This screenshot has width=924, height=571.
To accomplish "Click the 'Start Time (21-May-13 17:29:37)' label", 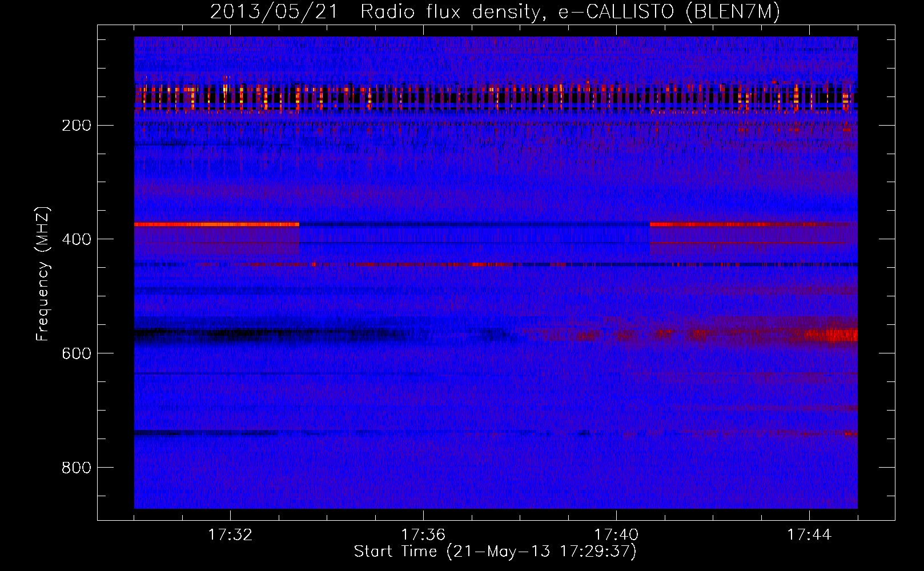I will click(495, 552).
